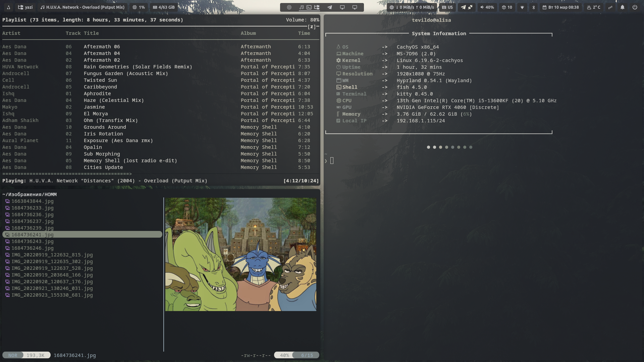Click the package updates count module

click(507, 7)
